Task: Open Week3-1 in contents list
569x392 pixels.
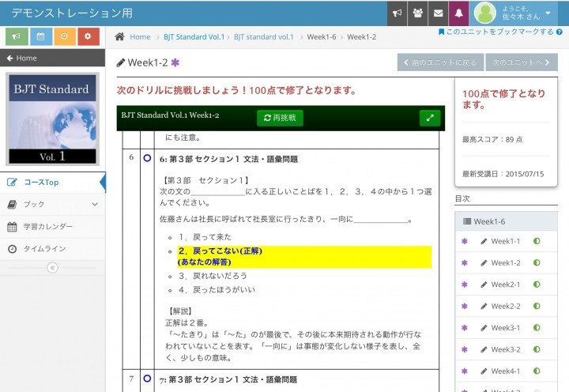Action: (506, 328)
